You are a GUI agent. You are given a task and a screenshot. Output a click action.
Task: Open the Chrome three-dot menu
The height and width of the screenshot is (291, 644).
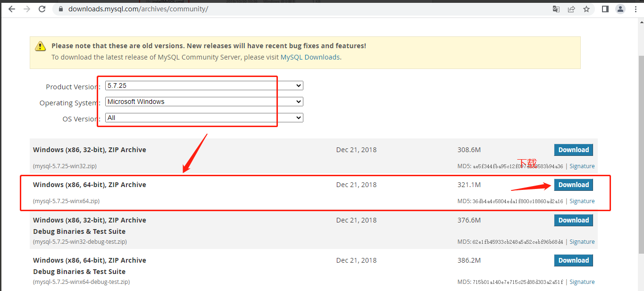(x=636, y=9)
